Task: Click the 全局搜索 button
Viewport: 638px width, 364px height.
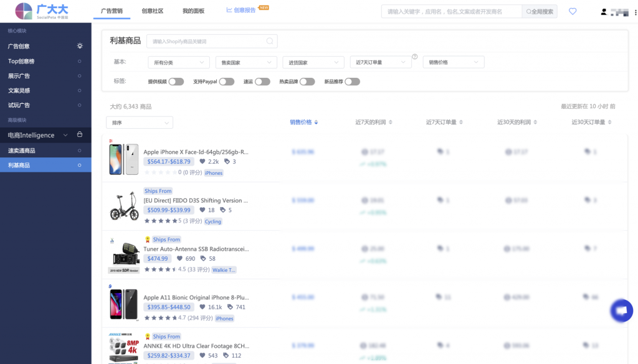Action: 540,11
